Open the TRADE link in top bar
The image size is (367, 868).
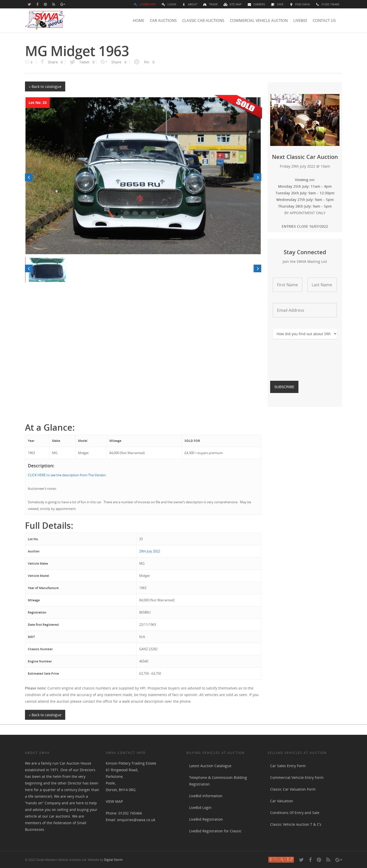211,4
